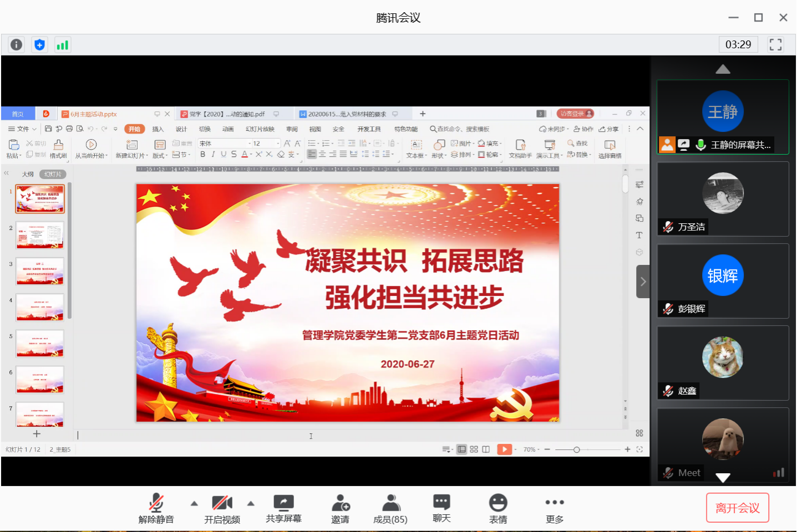The width and height of the screenshot is (797, 532).
Task: Open the 更多 more options menu
Action: [555, 510]
